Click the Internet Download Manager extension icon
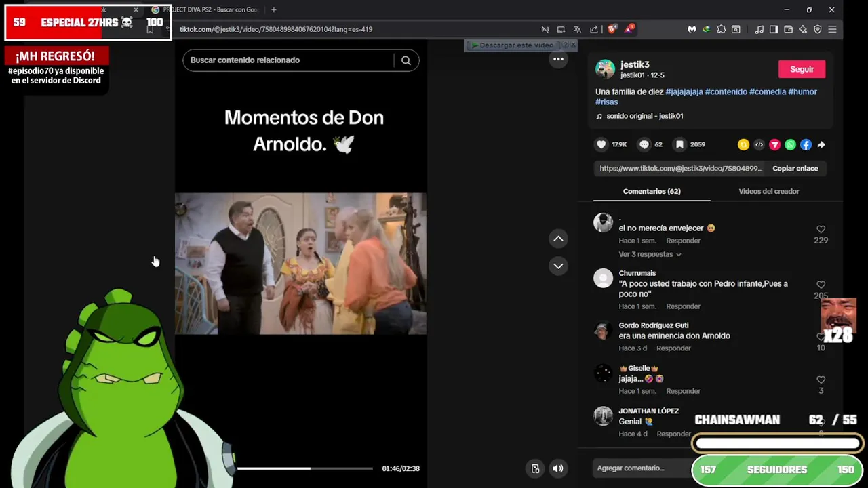Viewport: 868px width, 488px height. [x=706, y=29]
